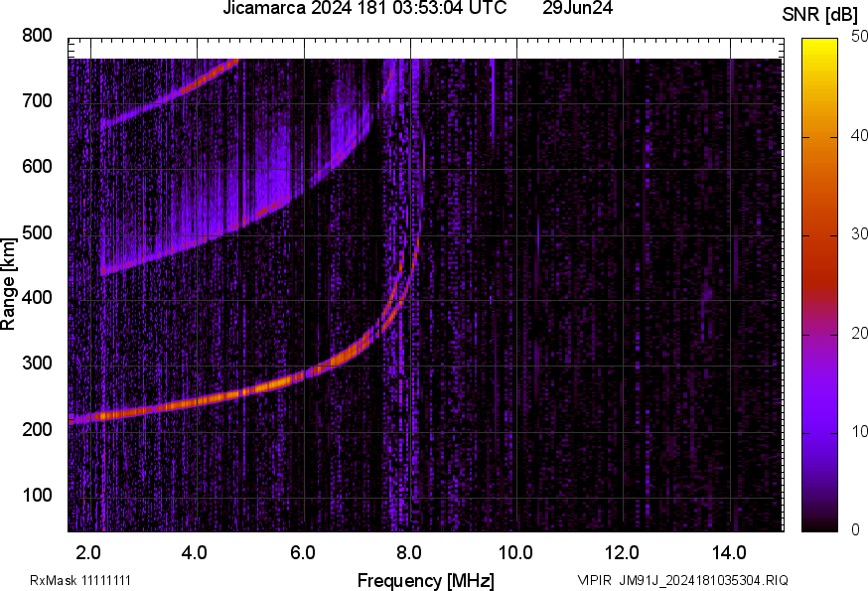The height and width of the screenshot is (591, 868).
Task: Click the frequency axis tick '8.0'
Action: pos(409,553)
